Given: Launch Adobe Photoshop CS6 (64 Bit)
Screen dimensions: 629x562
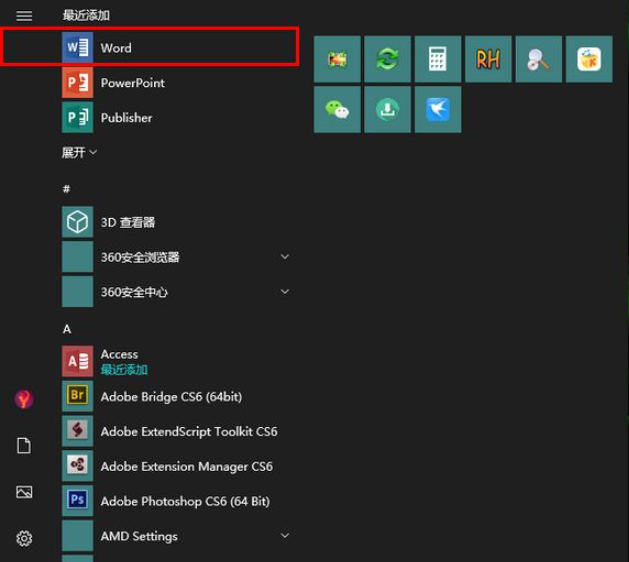Looking at the screenshot, I should point(184,501).
